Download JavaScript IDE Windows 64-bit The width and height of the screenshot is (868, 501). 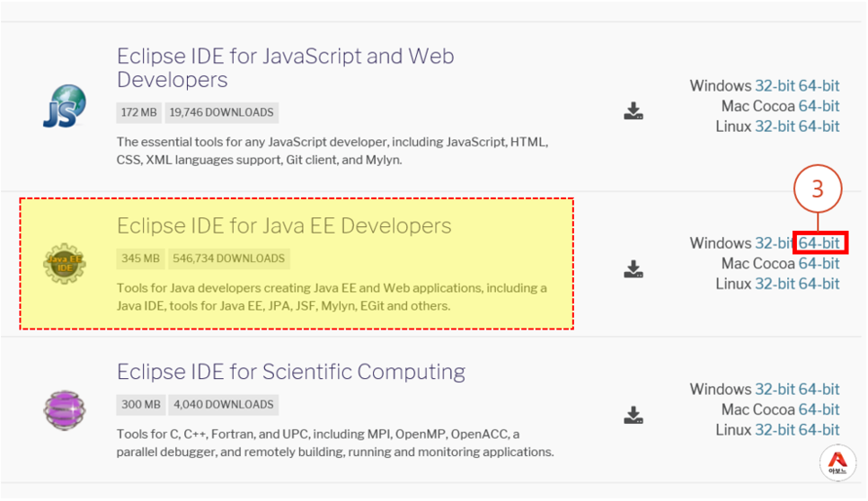coord(819,85)
